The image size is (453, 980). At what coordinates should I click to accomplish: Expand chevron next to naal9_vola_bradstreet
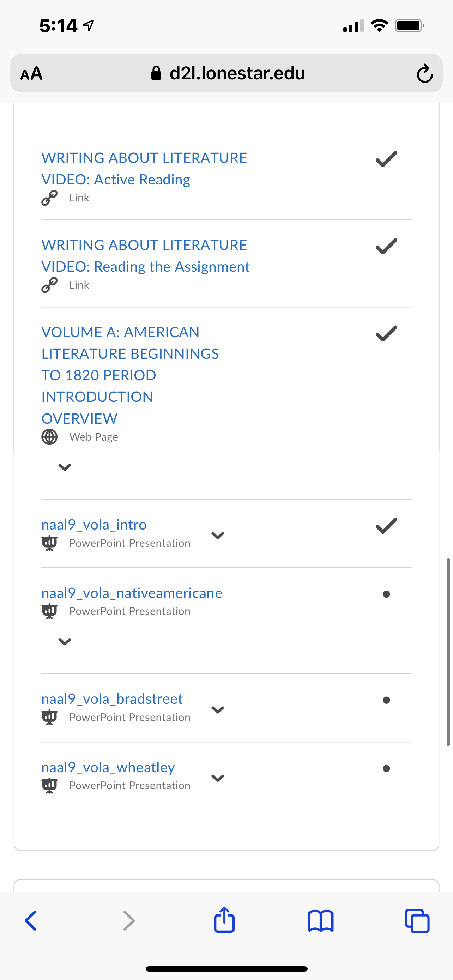(x=217, y=709)
